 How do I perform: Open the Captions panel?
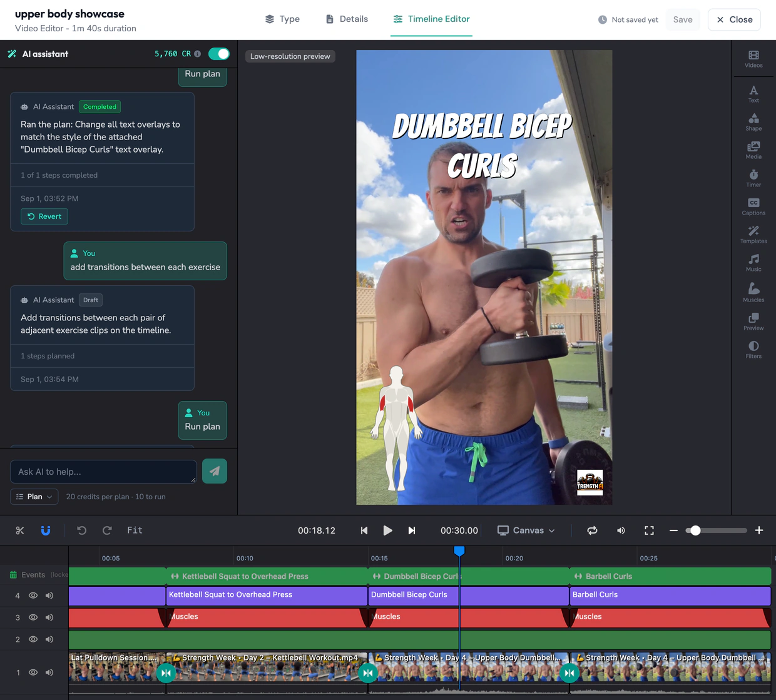(753, 206)
